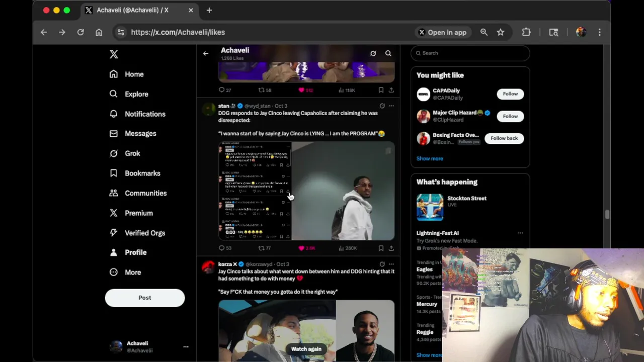Image resolution: width=644 pixels, height=362 pixels.
Task: Open Messages in the sidebar
Action: click(x=133, y=133)
